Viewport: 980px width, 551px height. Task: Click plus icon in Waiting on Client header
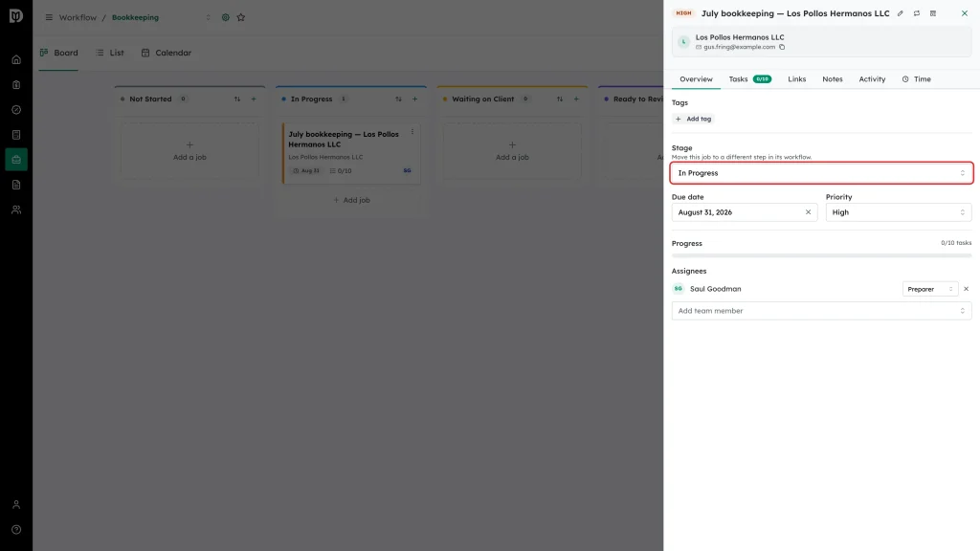click(x=576, y=99)
